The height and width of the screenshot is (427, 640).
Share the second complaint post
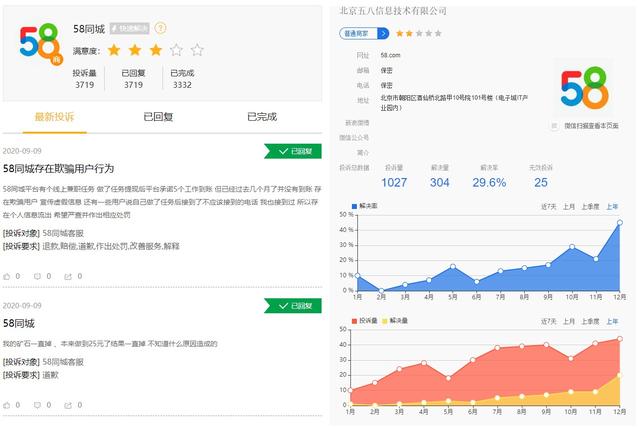68,405
